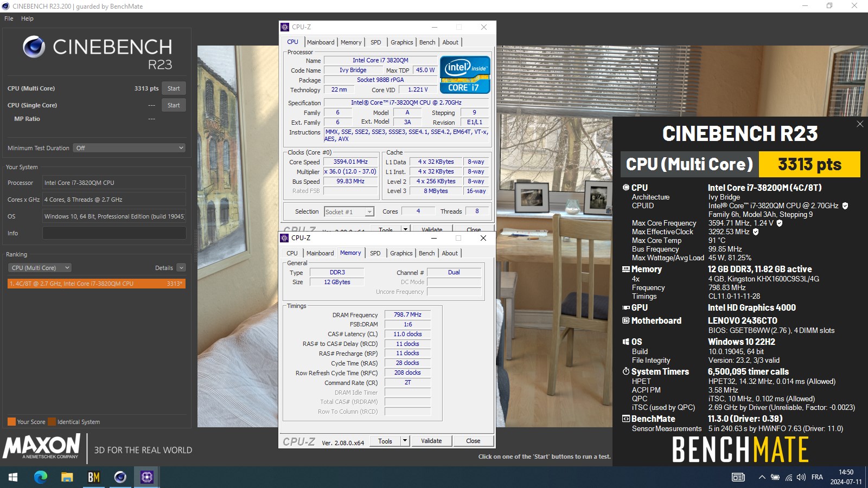Launch Microsoft Edge from taskbar
Image resolution: width=868 pixels, height=488 pixels.
(41, 477)
